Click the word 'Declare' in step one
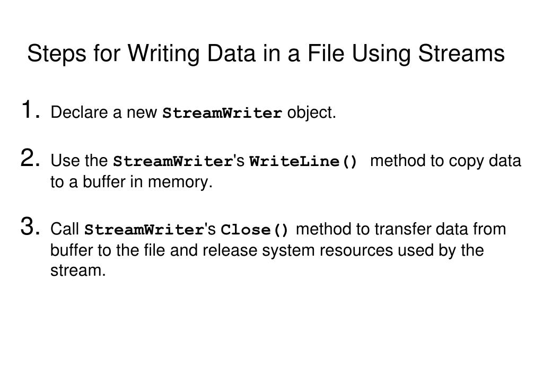This screenshot has width=543, height=392. 80,112
